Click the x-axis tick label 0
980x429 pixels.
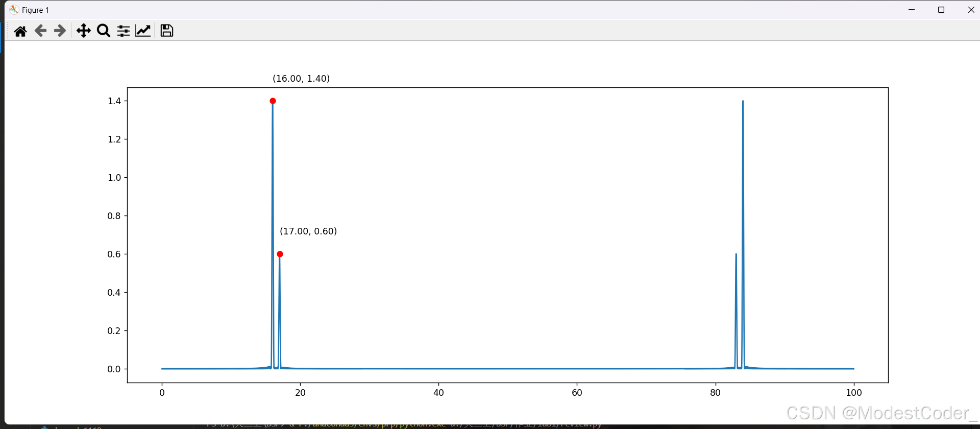coord(162,393)
